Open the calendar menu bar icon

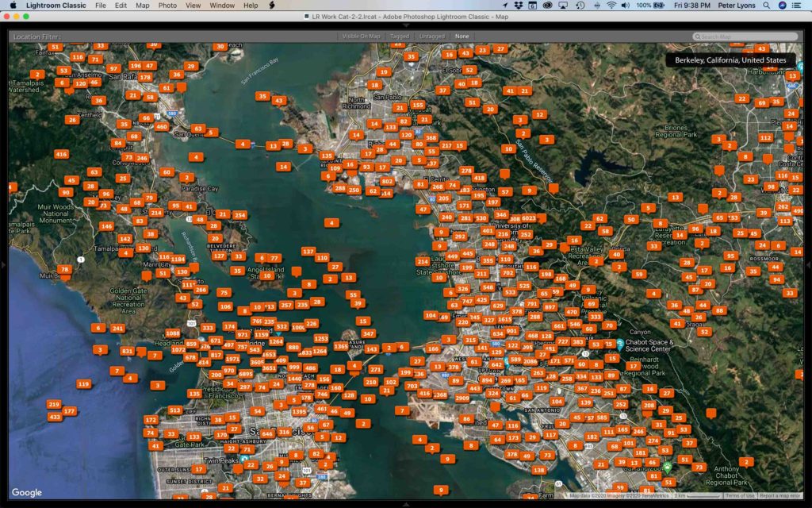pyautogui.click(x=532, y=6)
